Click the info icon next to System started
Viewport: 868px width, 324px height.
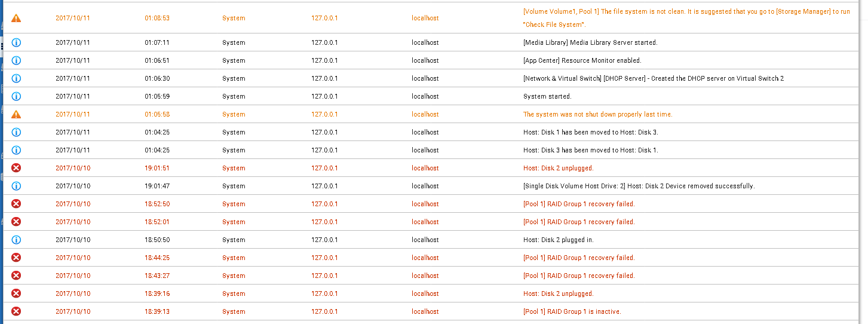[x=16, y=96]
